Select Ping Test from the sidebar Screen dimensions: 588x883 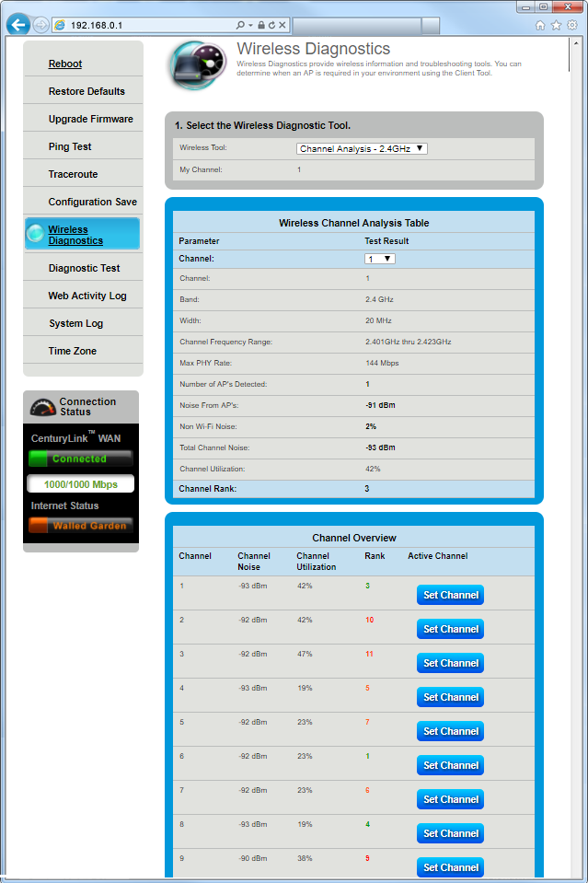point(70,146)
